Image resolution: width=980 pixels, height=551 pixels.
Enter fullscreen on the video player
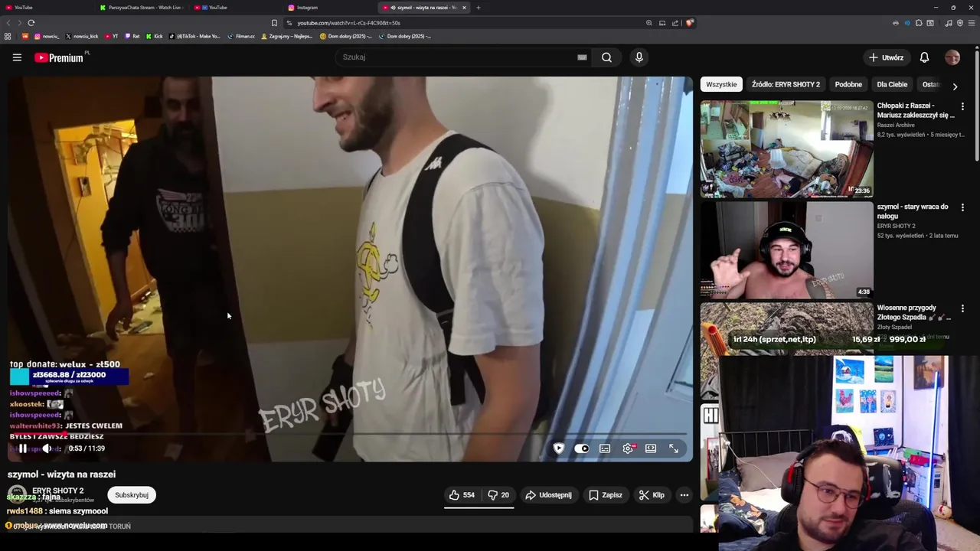click(x=674, y=448)
